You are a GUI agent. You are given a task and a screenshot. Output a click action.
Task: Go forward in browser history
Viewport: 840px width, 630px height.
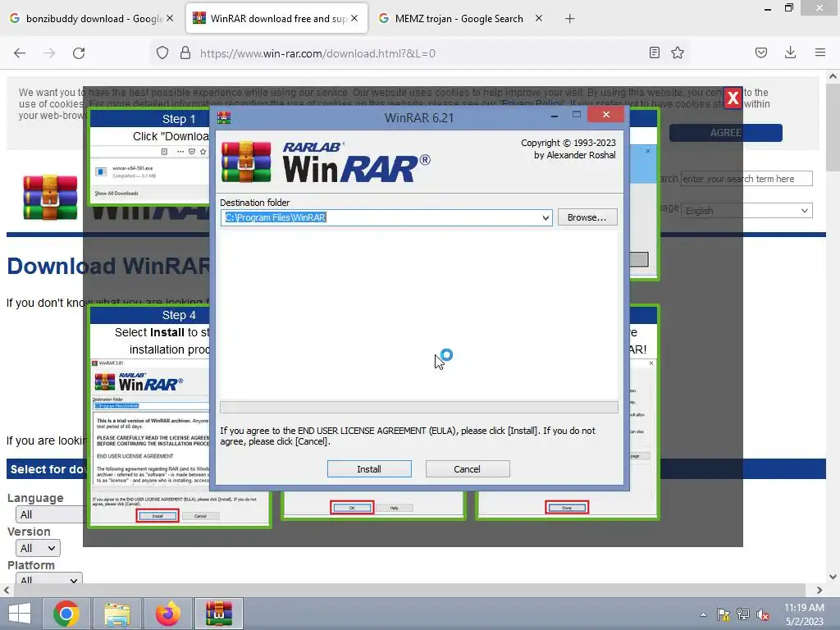pyautogui.click(x=49, y=53)
